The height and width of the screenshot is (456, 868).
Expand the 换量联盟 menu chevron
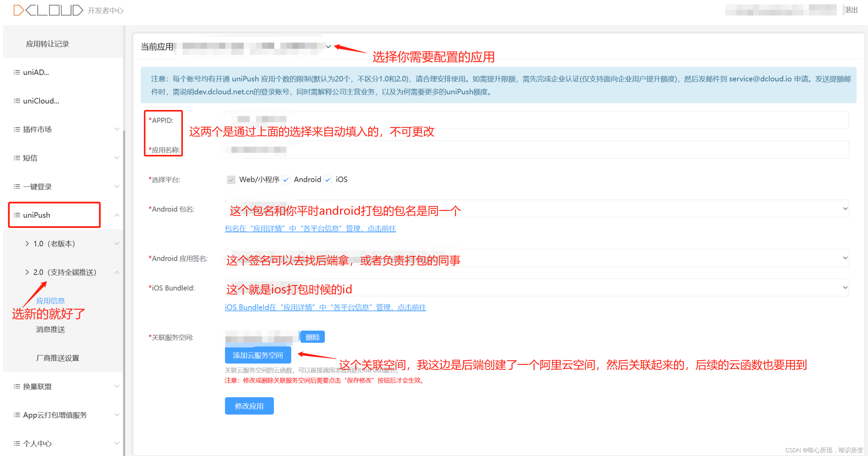click(117, 386)
